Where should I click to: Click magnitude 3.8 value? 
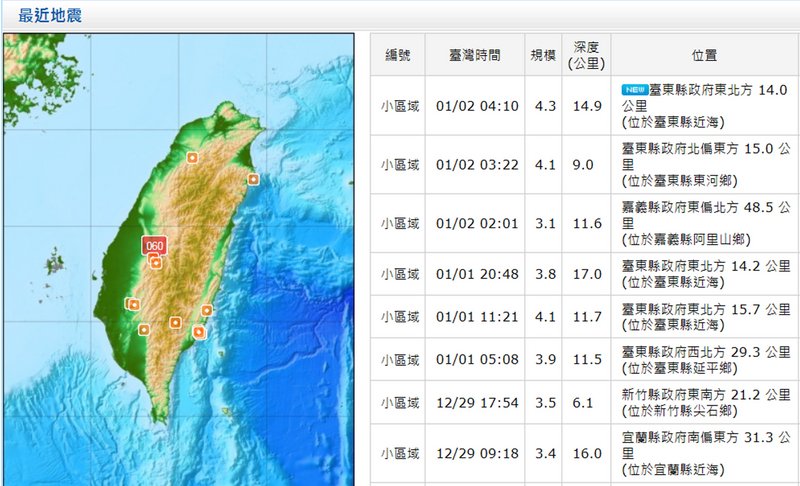pyautogui.click(x=545, y=274)
